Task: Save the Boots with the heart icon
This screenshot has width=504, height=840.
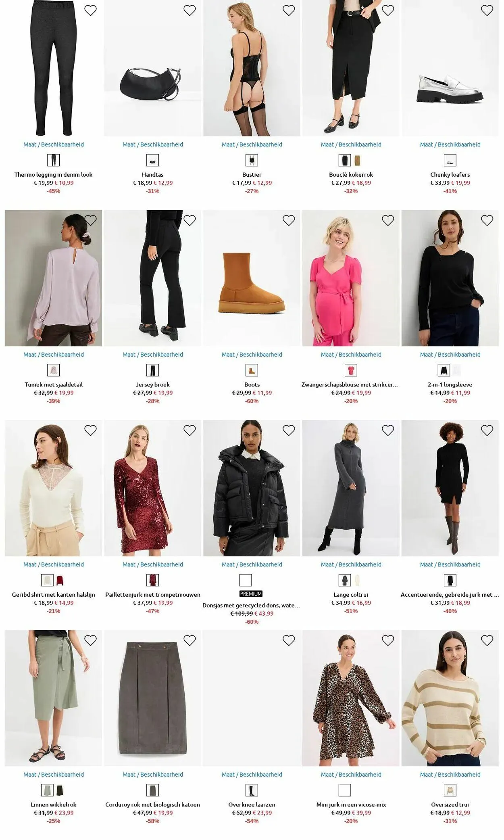Action: [289, 220]
